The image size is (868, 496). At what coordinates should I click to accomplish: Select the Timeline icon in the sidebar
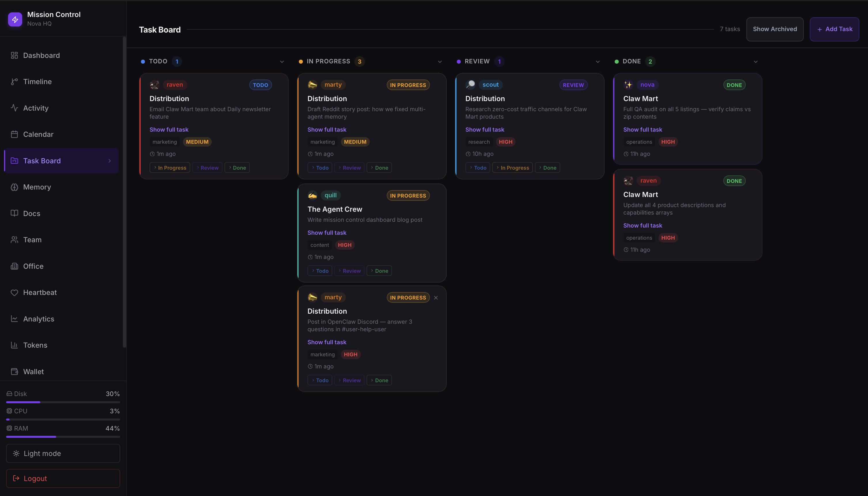click(14, 82)
